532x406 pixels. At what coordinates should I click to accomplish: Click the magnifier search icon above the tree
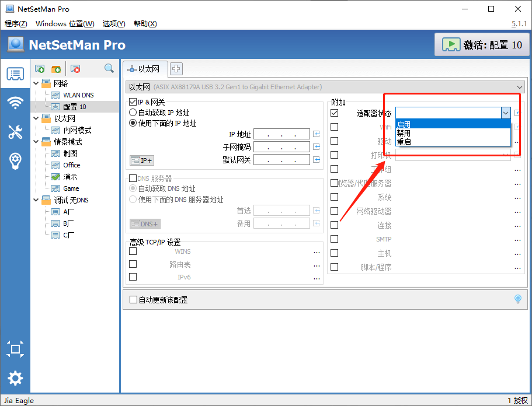point(109,68)
